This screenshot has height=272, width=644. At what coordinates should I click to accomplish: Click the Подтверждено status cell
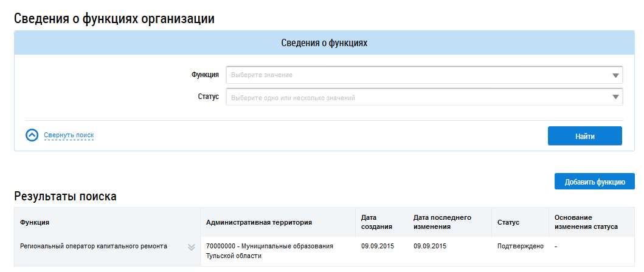(x=520, y=246)
